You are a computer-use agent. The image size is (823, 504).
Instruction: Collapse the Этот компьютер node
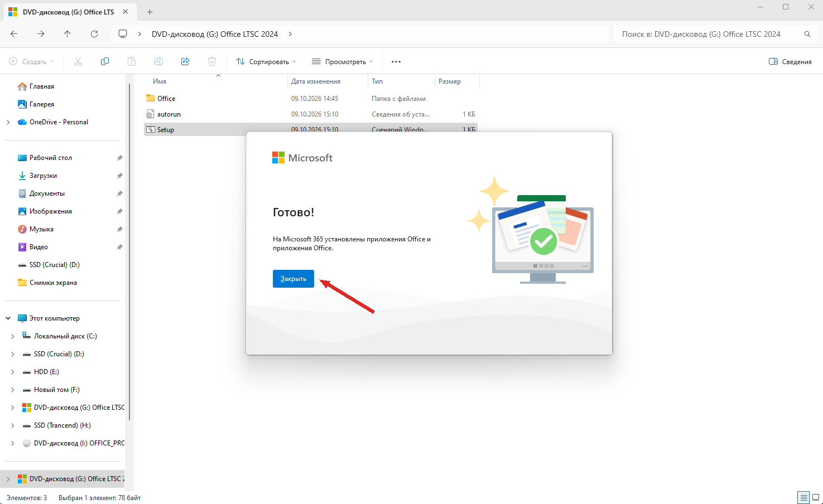pos(8,318)
